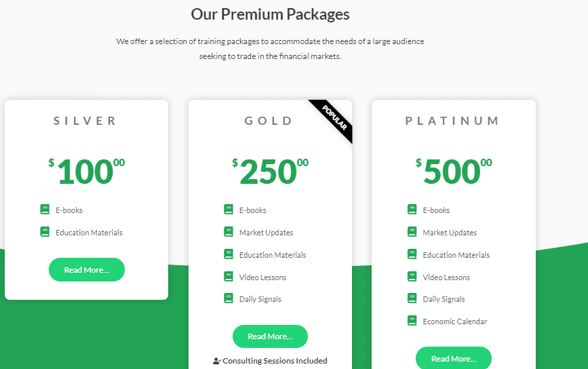Open Read More on the Platinum package
Image resolution: width=588 pixels, height=369 pixels.
[x=453, y=359]
